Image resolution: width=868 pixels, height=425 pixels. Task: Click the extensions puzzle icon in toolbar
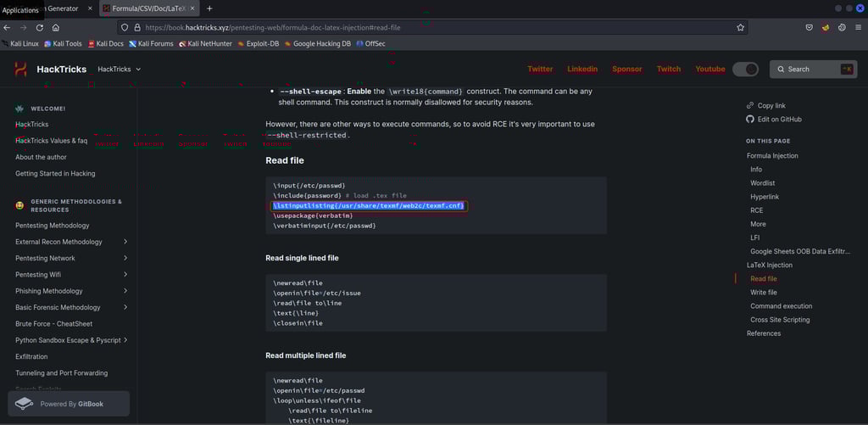[x=842, y=27]
